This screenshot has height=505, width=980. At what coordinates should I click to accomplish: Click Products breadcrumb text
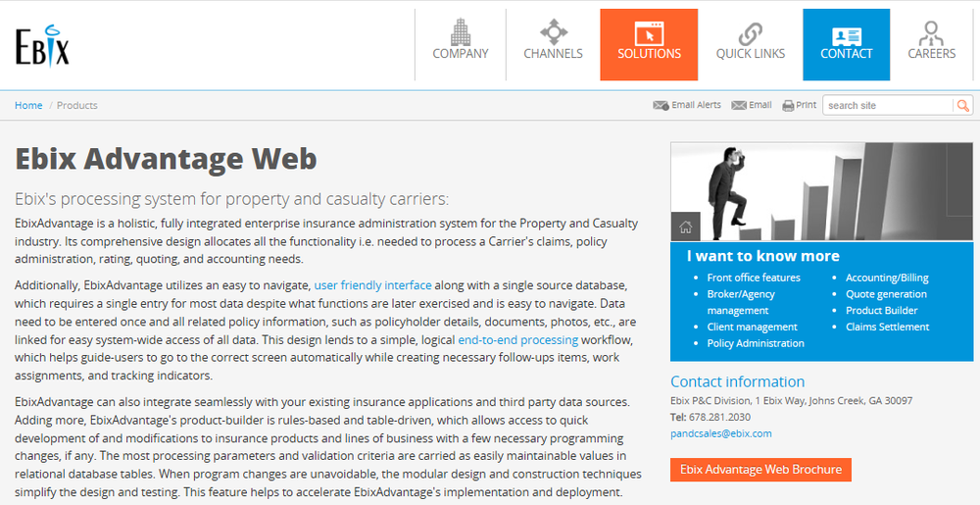(x=76, y=105)
